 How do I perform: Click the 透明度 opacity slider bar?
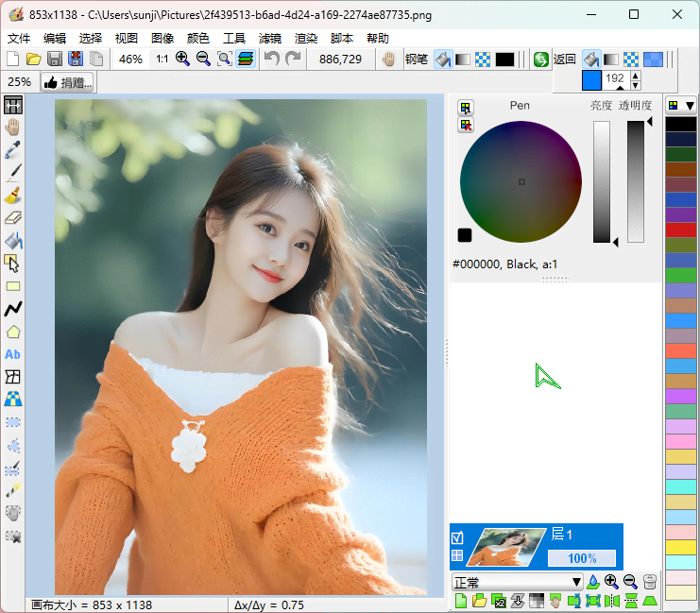coord(635,181)
